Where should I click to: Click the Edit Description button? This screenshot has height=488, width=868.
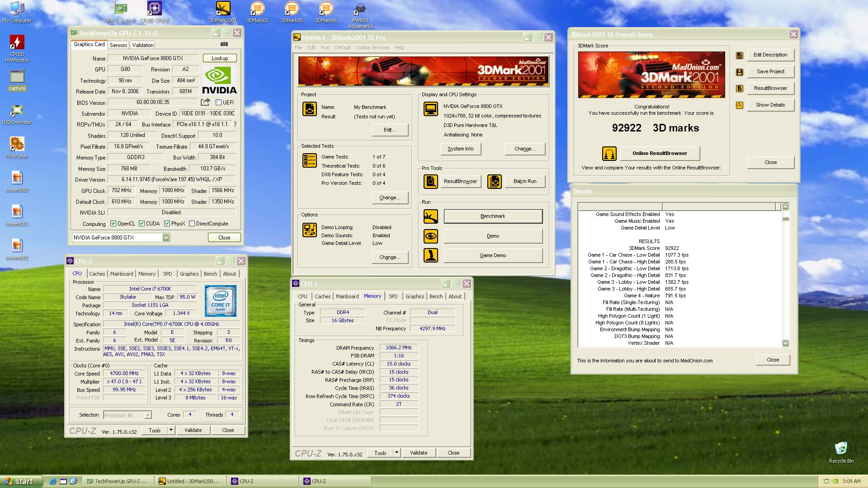click(x=770, y=55)
